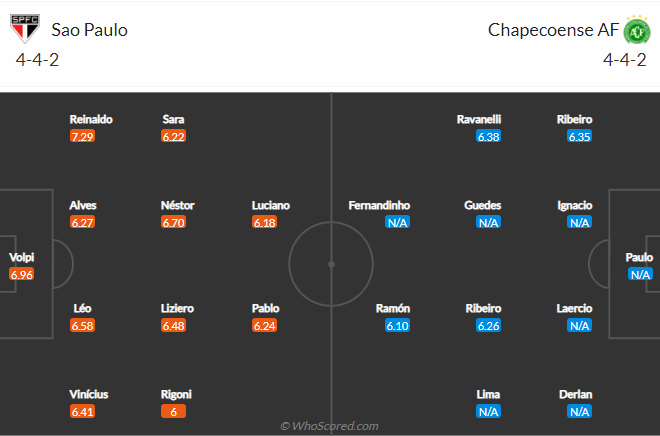Screen dimensions: 660x436
Task: Click the WhoScored.com watermark text
Action: coord(330,426)
